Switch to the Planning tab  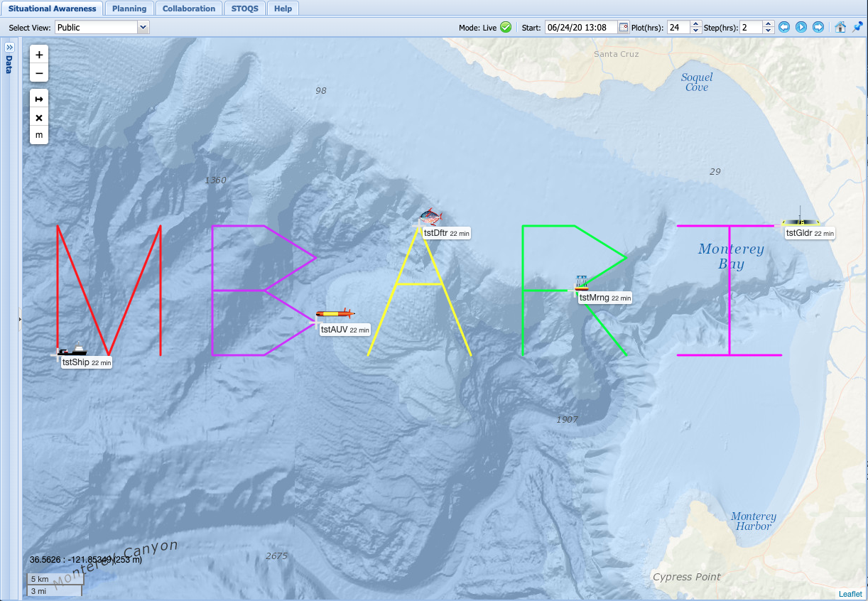[129, 9]
